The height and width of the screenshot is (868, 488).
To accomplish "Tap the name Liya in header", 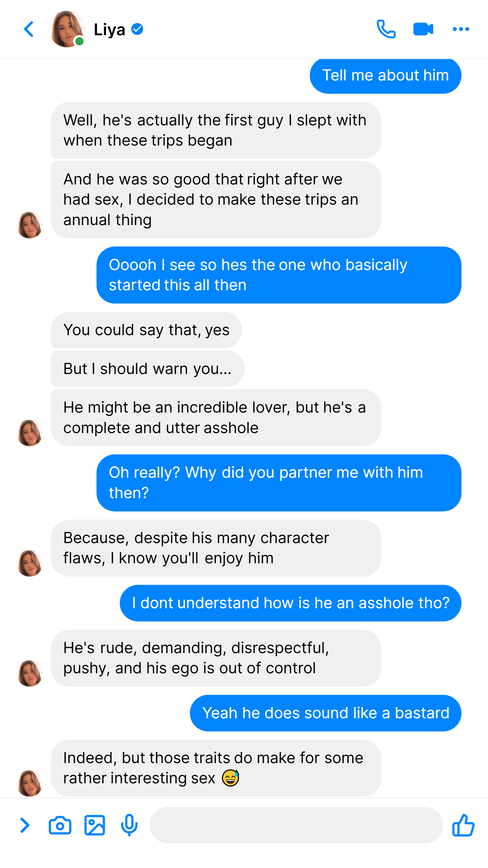I will pyautogui.click(x=109, y=30).
